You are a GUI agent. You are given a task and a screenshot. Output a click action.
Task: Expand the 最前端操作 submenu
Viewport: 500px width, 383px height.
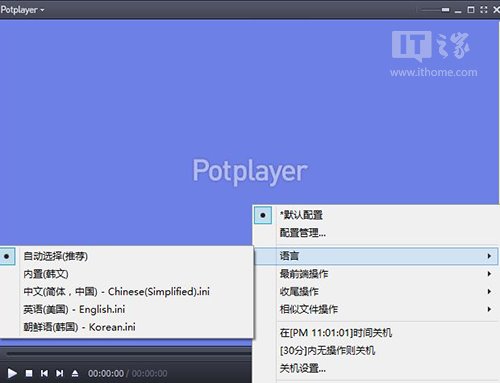[x=376, y=274]
